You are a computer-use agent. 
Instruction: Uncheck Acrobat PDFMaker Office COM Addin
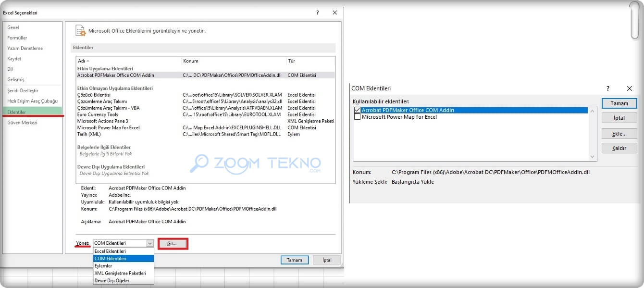(357, 110)
